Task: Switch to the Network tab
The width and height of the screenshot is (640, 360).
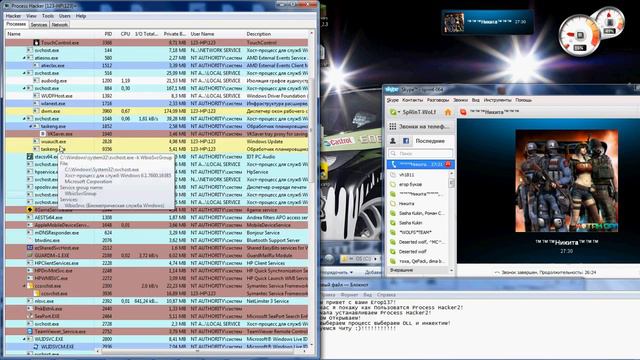Action: tap(60, 25)
